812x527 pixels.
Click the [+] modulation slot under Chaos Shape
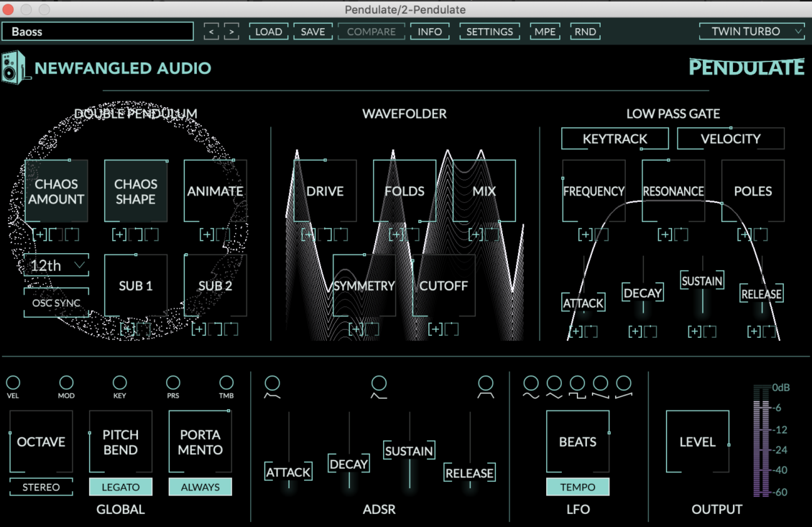[x=119, y=234]
